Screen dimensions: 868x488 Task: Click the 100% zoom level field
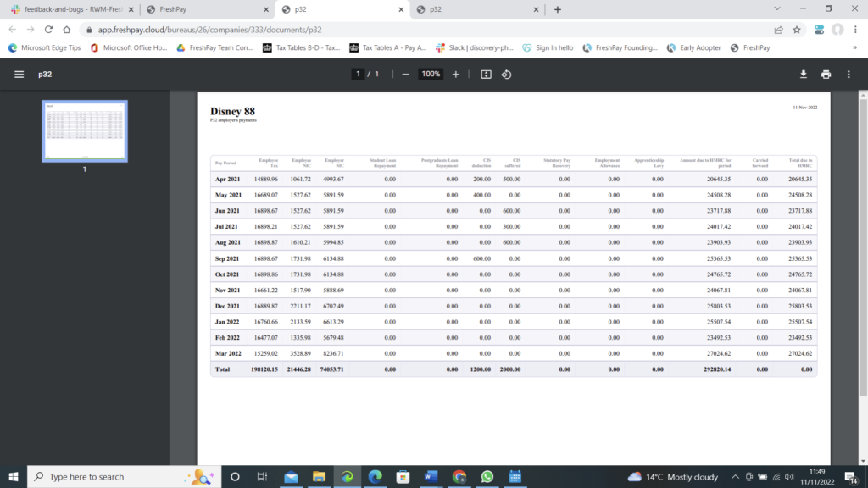click(x=431, y=75)
